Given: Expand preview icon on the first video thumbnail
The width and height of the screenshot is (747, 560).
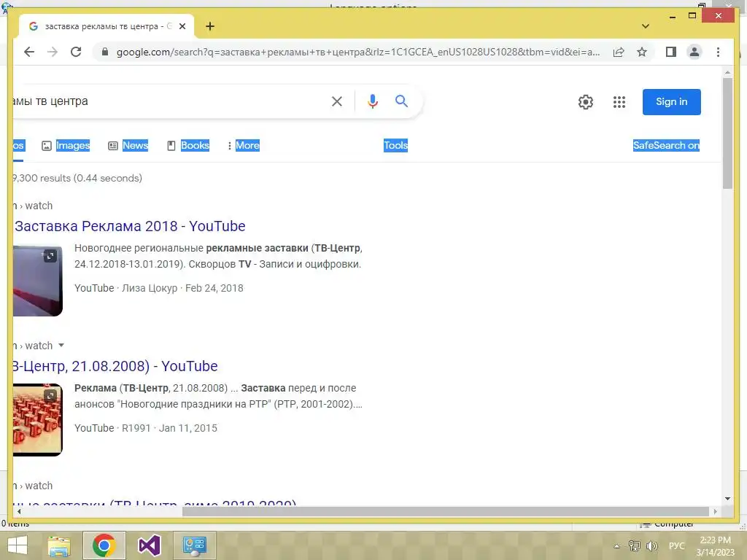Looking at the screenshot, I should click(x=50, y=256).
